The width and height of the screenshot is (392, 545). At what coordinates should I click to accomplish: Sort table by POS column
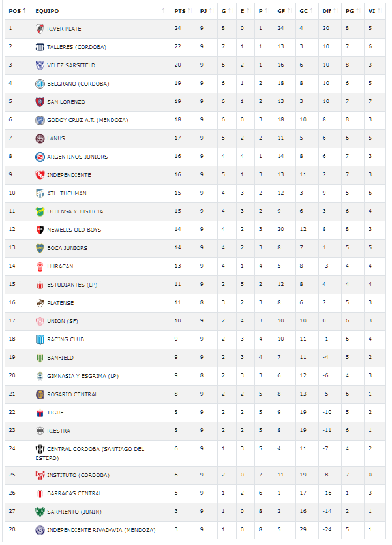click(x=18, y=11)
